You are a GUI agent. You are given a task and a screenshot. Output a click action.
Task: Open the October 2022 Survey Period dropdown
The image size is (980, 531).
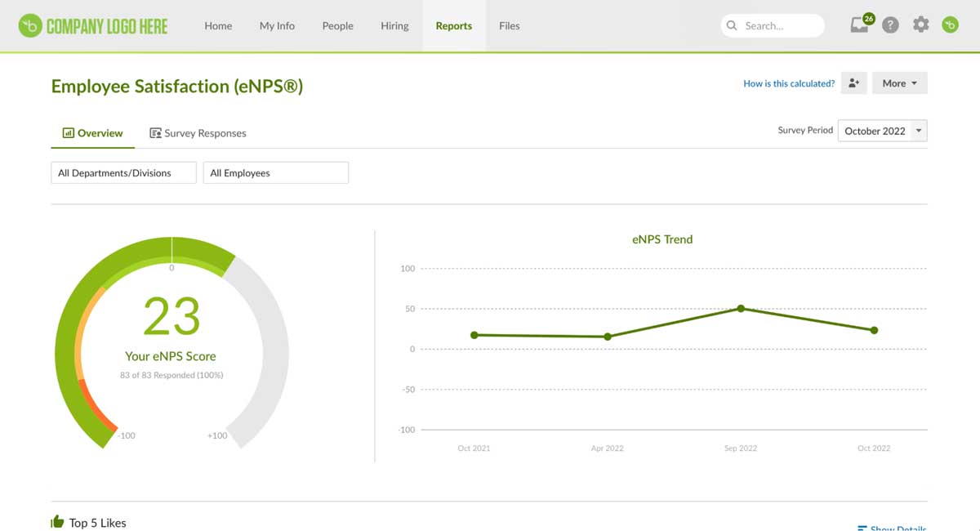(882, 131)
